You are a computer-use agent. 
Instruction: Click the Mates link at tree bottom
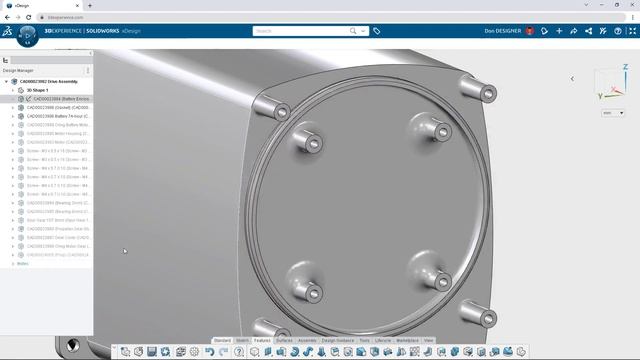point(22,264)
